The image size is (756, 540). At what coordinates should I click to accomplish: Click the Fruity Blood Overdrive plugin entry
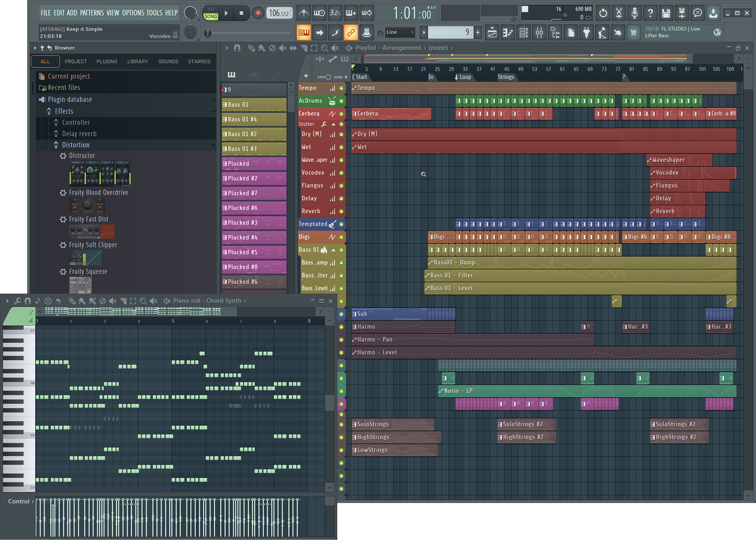[98, 193]
